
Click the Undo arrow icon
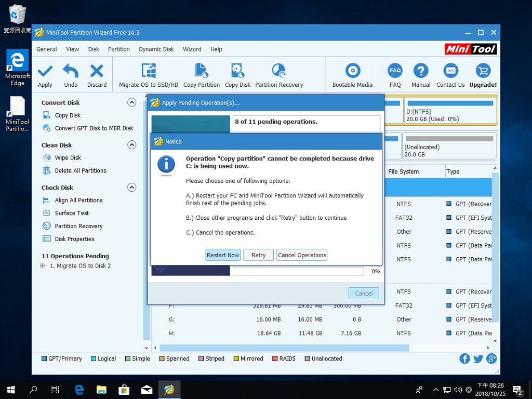click(71, 71)
